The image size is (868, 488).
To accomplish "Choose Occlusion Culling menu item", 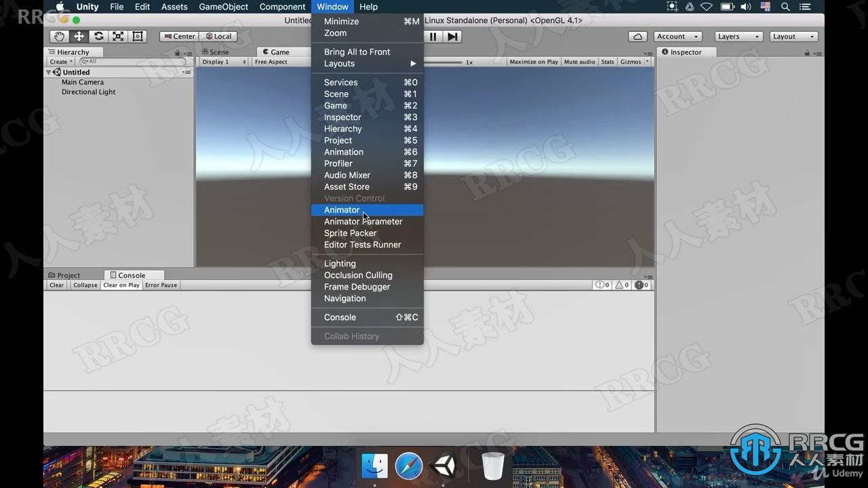I will [x=367, y=275].
